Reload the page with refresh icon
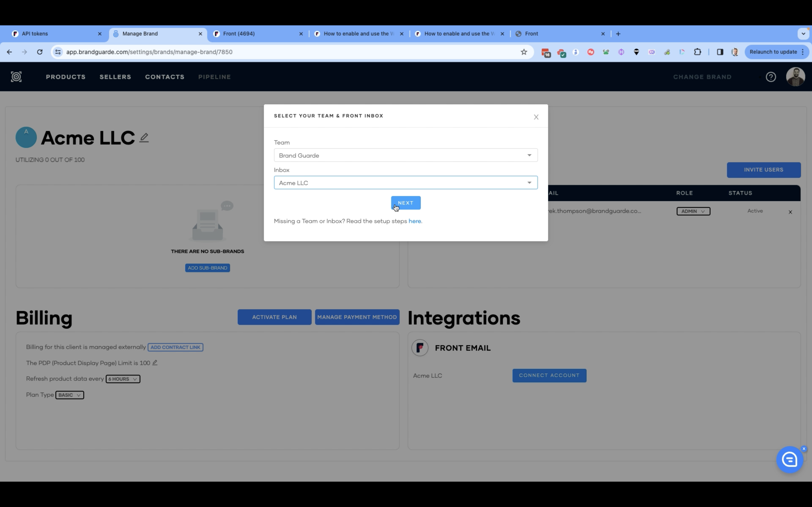812x507 pixels. coord(40,52)
